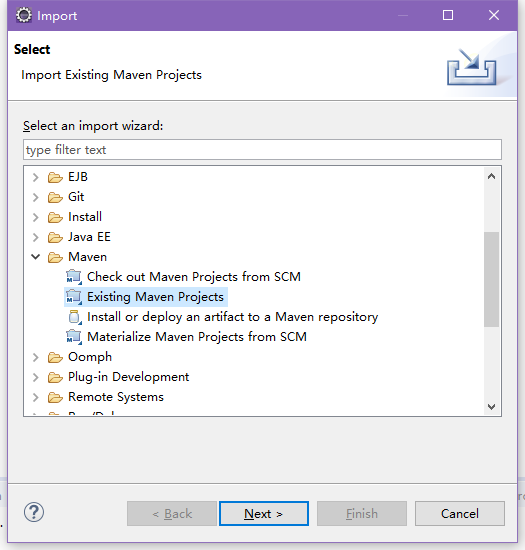Select the "Git" text row
The image size is (525, 550).
pyautogui.click(x=76, y=197)
